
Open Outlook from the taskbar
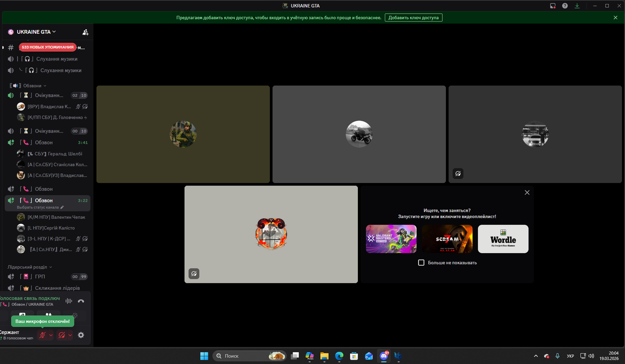(x=369, y=356)
